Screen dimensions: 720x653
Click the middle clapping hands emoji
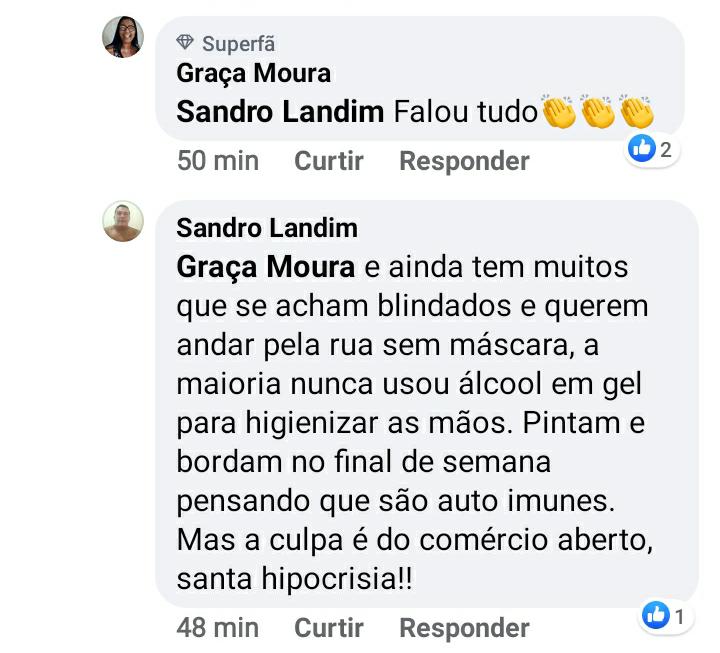click(x=597, y=111)
